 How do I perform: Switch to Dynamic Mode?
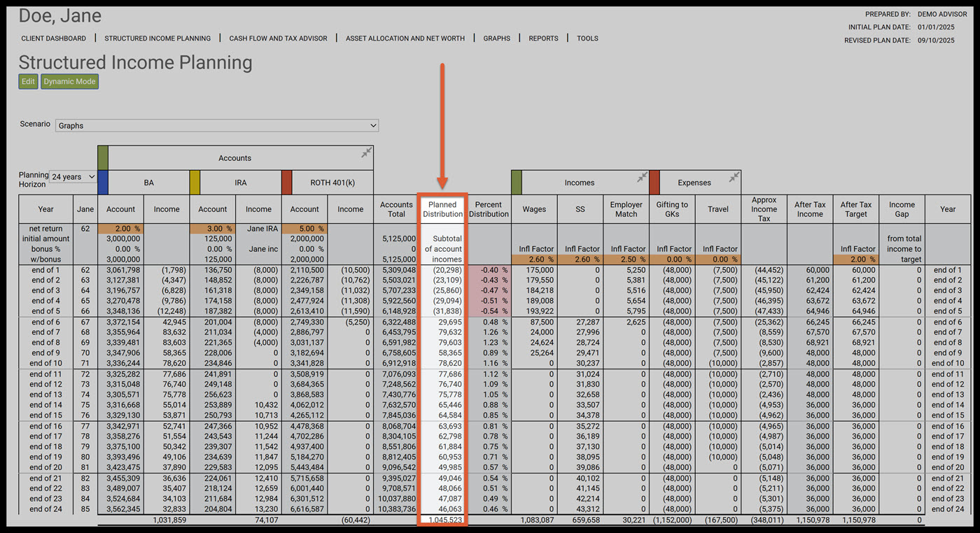(69, 82)
